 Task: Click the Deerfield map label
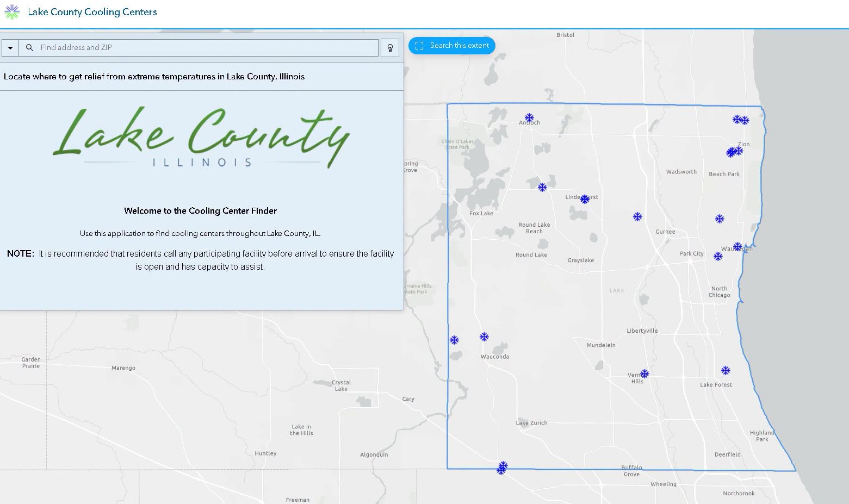point(728,455)
